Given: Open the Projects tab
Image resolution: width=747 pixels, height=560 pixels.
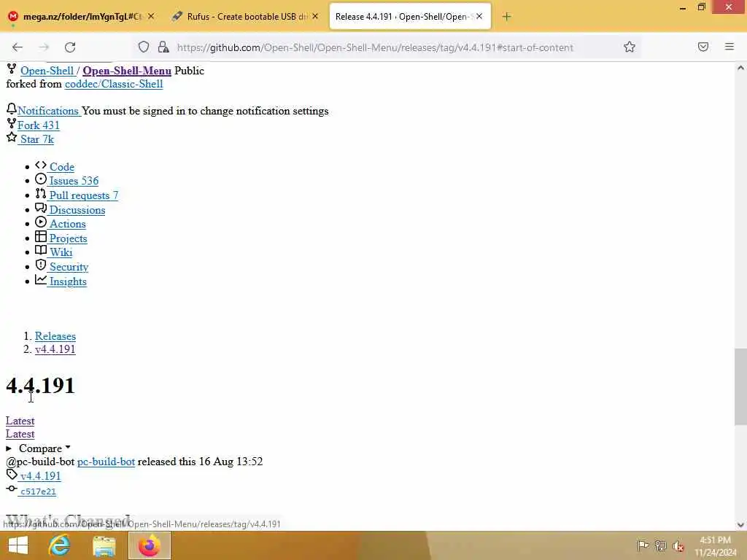Looking at the screenshot, I should [x=68, y=238].
